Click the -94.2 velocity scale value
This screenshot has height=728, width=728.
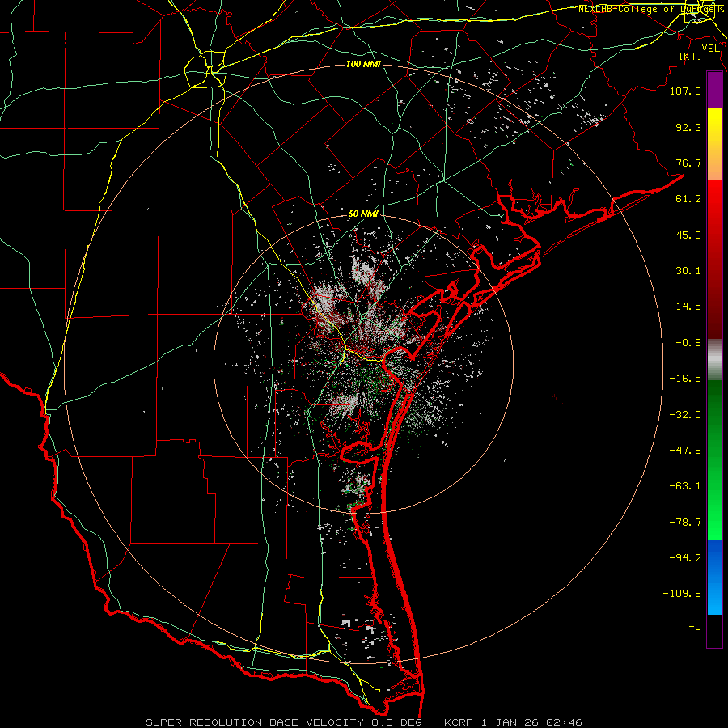685,558
